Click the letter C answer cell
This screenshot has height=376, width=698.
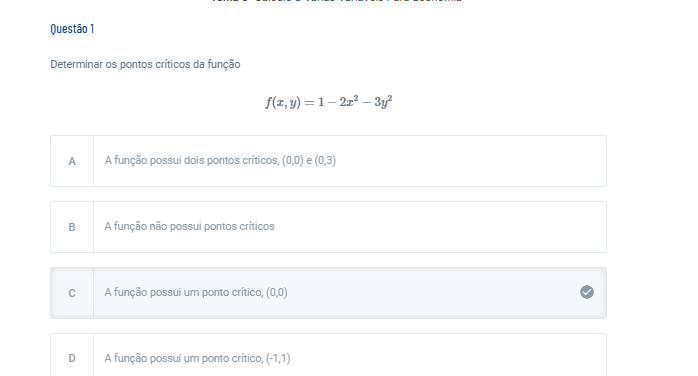(72, 293)
